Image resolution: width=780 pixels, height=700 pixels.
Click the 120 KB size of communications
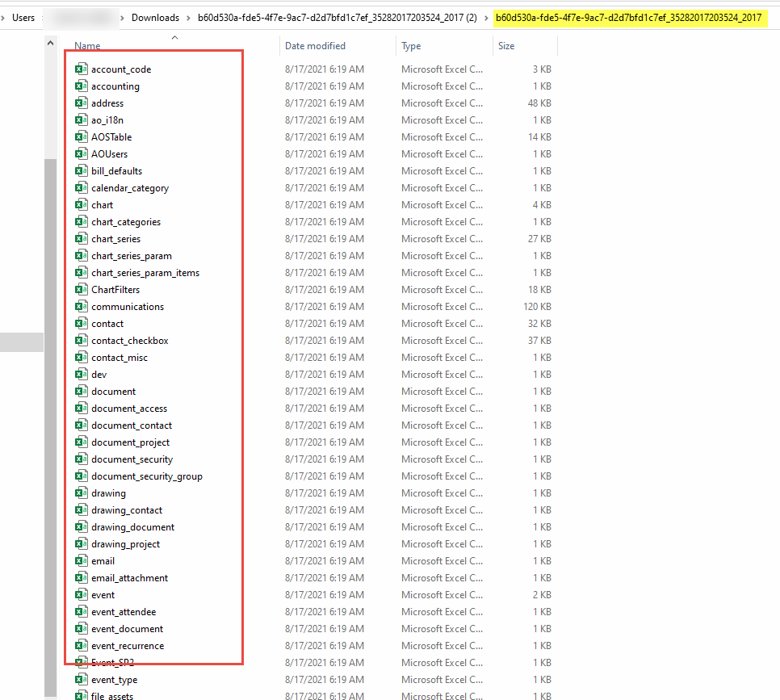coord(537,306)
